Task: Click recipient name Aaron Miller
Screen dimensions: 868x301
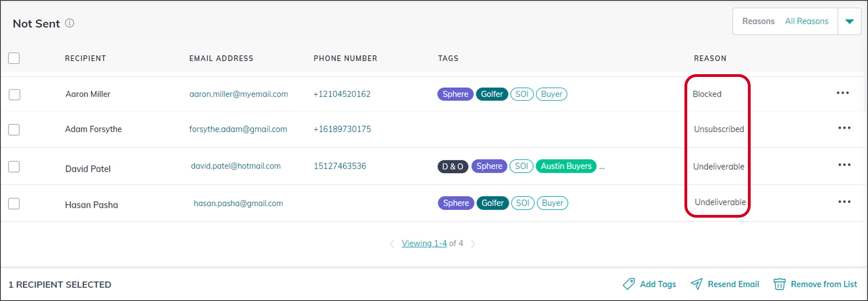Action: click(x=88, y=94)
